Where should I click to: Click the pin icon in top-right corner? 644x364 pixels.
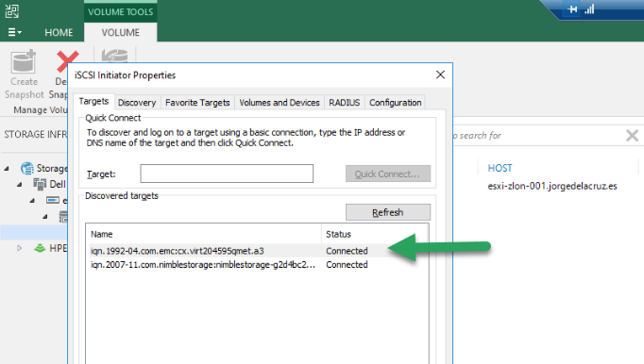click(572, 9)
